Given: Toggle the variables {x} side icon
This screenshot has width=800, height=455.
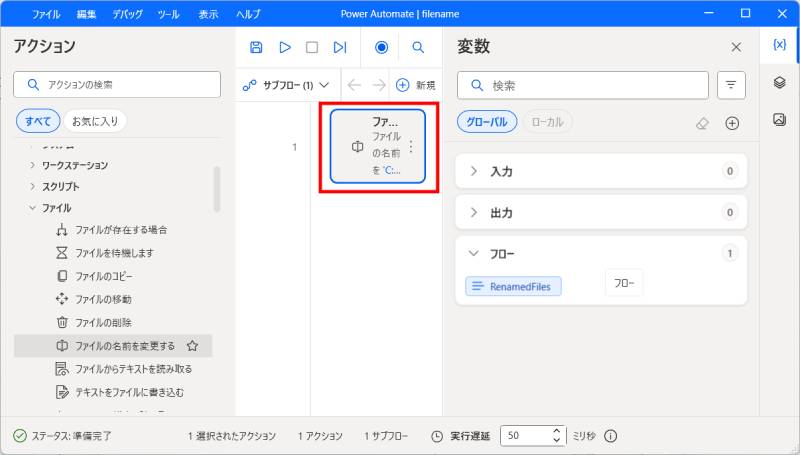Looking at the screenshot, I should click(x=779, y=44).
